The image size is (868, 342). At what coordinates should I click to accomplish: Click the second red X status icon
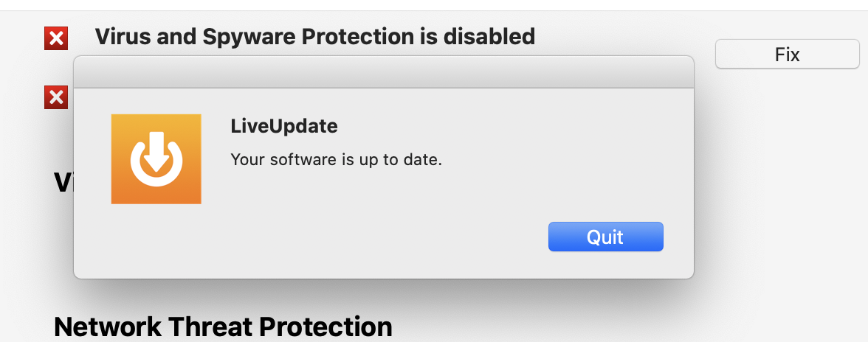(x=56, y=97)
